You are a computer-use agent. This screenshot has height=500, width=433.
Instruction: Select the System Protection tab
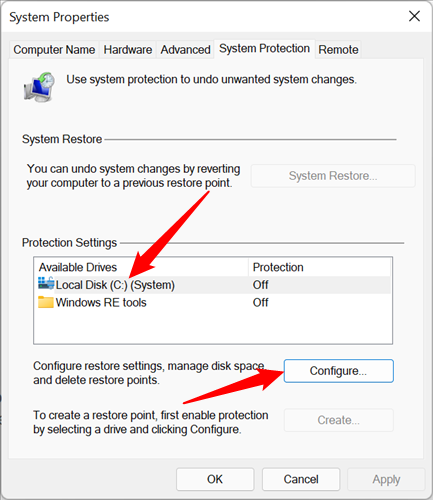pos(264,49)
